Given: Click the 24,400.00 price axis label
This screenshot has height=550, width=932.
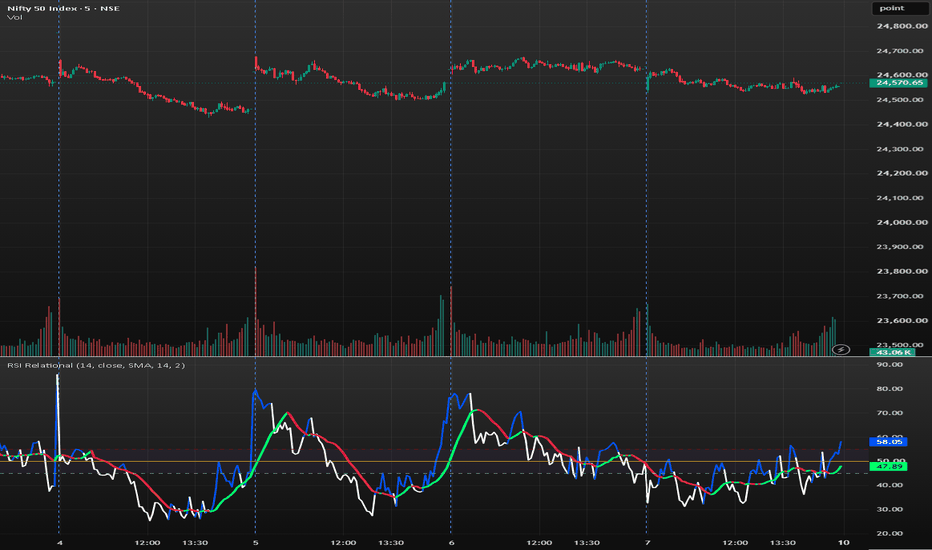Looking at the screenshot, I should coord(902,124).
